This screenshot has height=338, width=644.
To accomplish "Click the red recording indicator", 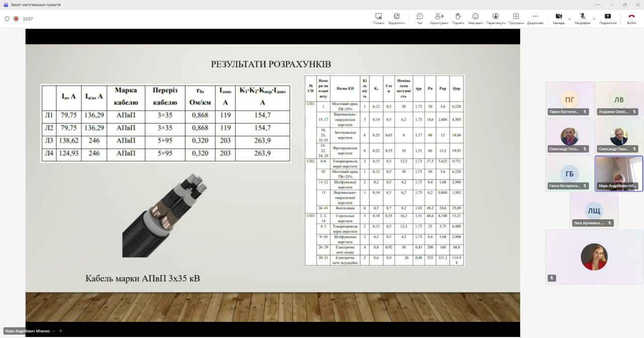I will tap(16, 19).
